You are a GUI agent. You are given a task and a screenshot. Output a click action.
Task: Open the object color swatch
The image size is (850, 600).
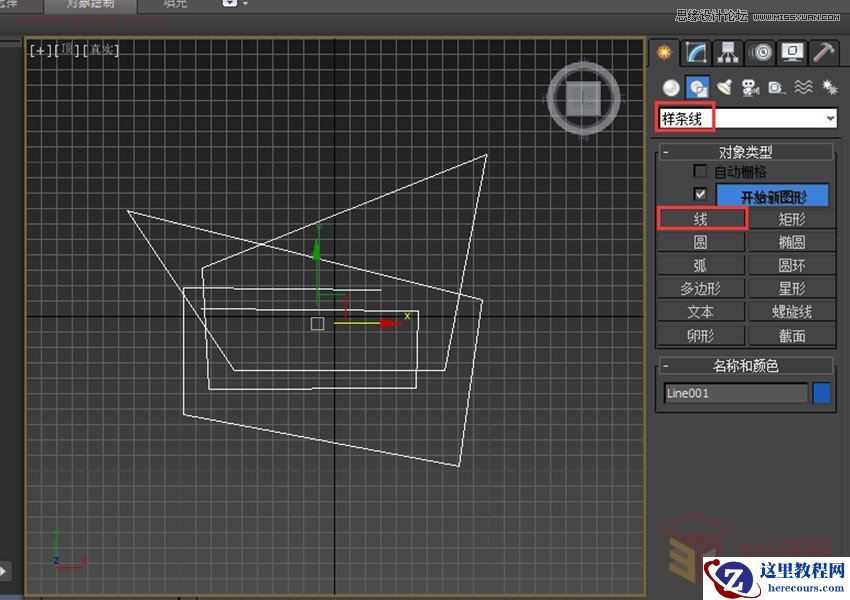coord(820,393)
